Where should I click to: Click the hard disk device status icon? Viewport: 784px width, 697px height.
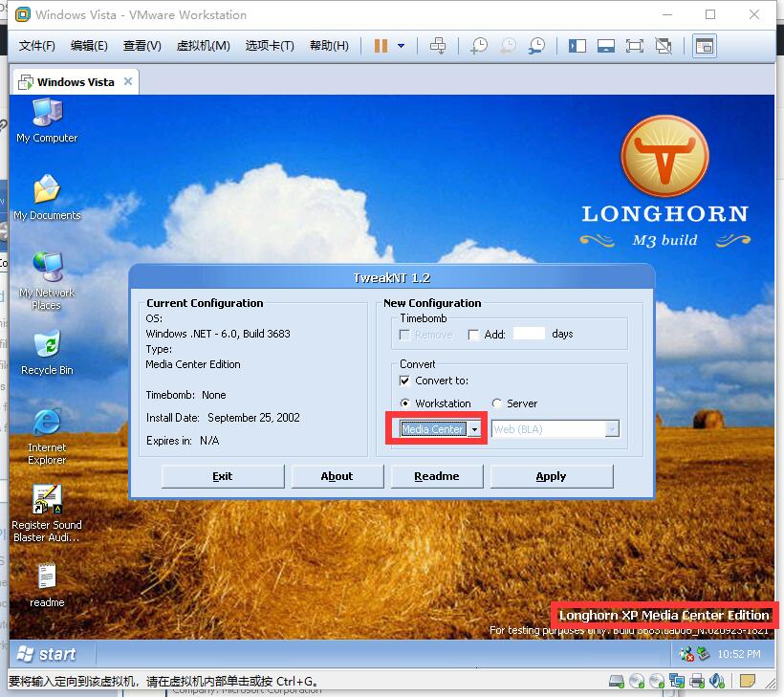click(617, 681)
